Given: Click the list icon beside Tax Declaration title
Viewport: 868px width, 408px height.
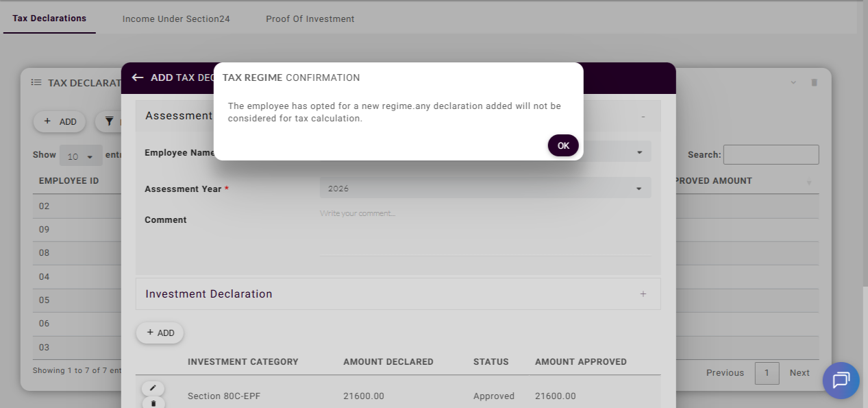Looking at the screenshot, I should pos(36,82).
